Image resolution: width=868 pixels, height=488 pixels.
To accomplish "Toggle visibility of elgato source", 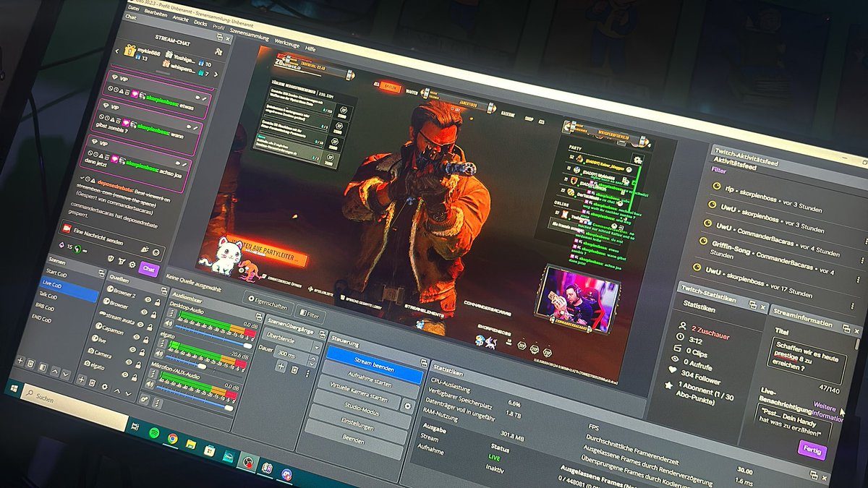I will [125, 374].
